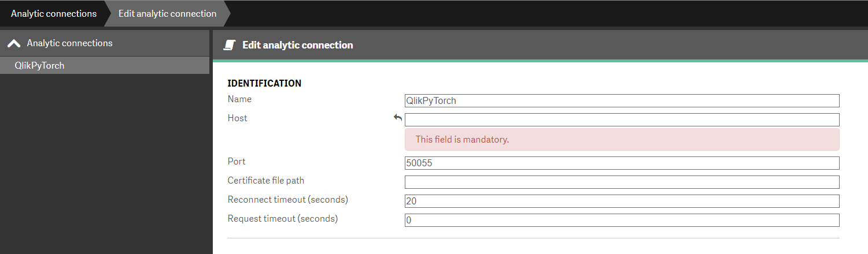868x254 pixels.
Task: Select the Edit analytic connection breadcrumb
Action: point(168,13)
